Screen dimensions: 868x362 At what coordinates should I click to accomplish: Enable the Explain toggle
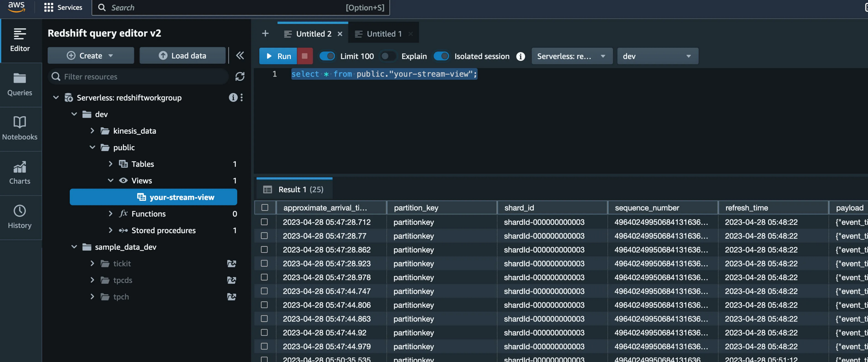(388, 56)
